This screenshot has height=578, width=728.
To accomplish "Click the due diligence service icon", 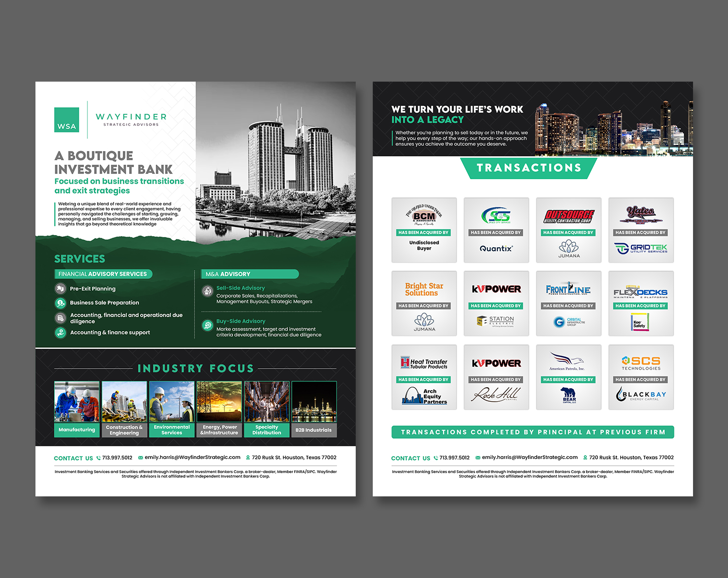I will pyautogui.click(x=60, y=318).
